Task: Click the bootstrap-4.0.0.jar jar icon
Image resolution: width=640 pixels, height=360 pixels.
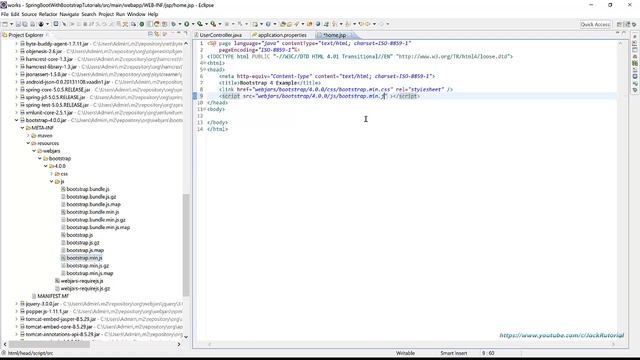Action: pos(22,120)
